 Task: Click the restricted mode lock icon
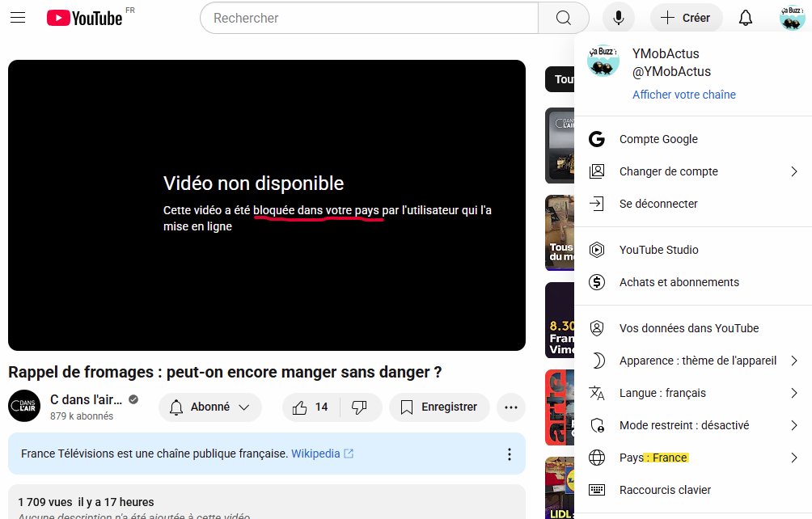tap(597, 425)
